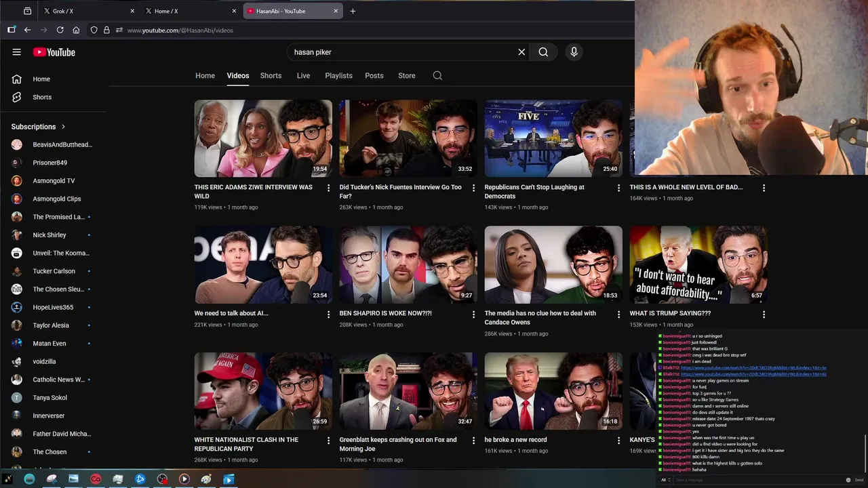Open 'he broke a new record' video title
868x488 pixels.
point(515,440)
